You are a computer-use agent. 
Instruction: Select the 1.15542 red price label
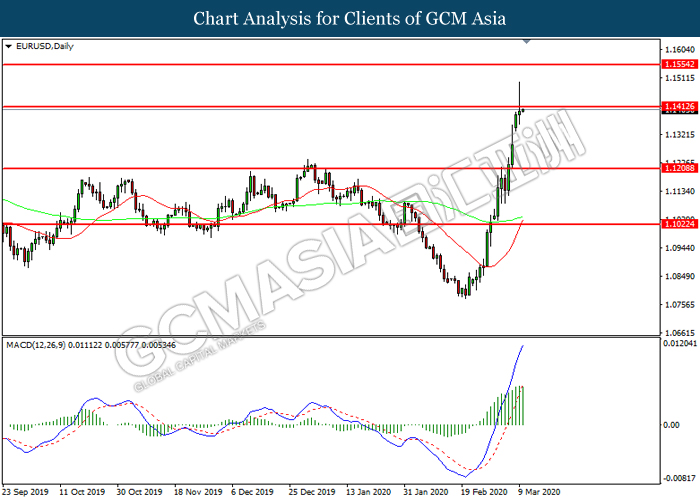(678, 64)
